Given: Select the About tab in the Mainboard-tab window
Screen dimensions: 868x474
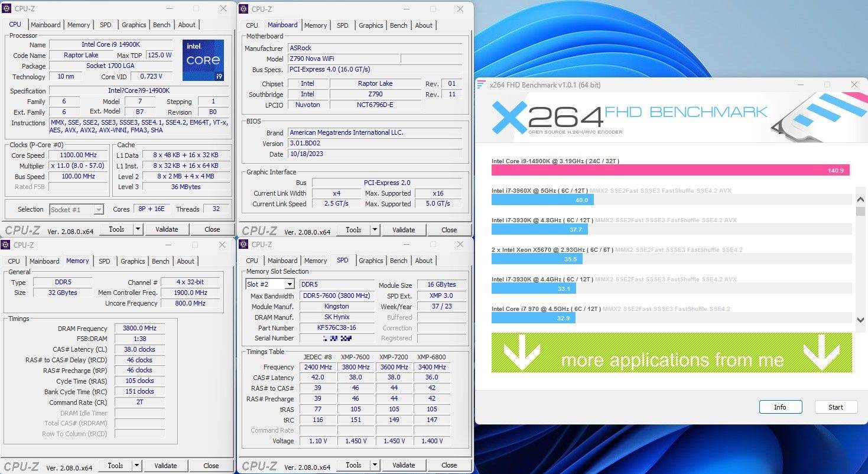Looking at the screenshot, I should pyautogui.click(x=423, y=25).
